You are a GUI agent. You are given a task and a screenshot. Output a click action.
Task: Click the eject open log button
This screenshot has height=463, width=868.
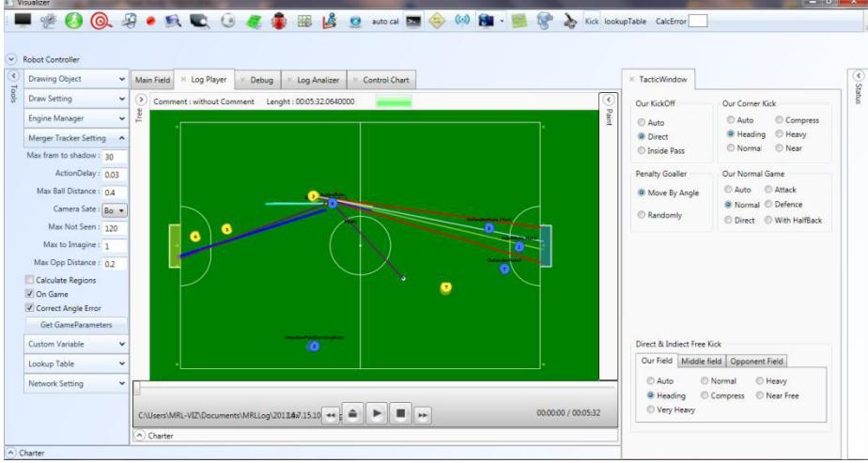[352, 413]
